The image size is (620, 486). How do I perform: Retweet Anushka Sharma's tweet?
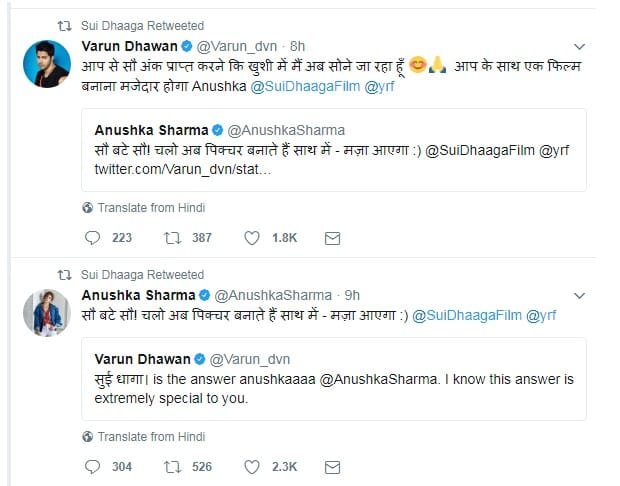pyautogui.click(x=173, y=466)
